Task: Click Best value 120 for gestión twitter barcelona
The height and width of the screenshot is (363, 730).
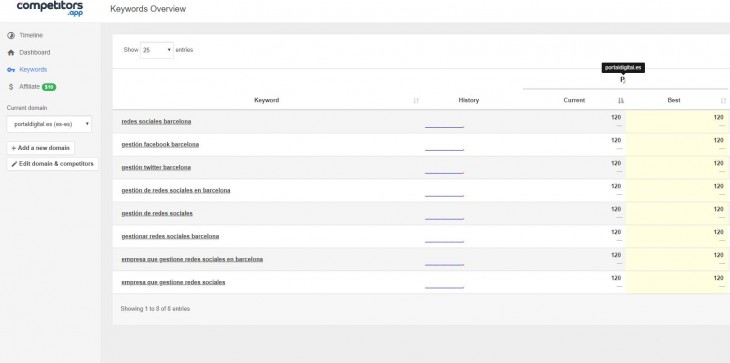Action: coord(718,163)
